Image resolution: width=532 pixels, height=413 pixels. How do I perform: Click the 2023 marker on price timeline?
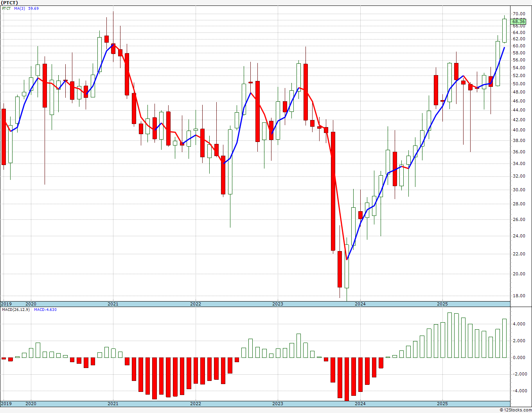[278, 304]
